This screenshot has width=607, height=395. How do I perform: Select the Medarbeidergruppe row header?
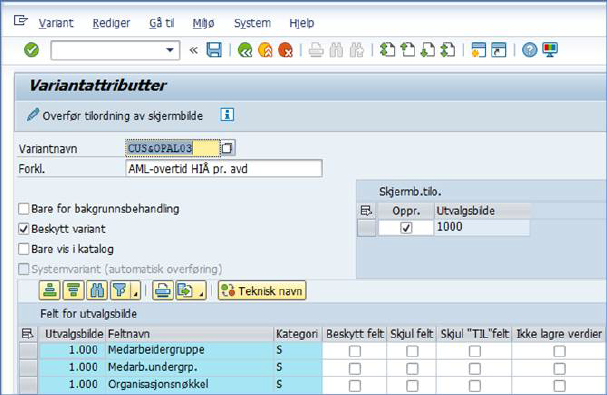click(28, 350)
